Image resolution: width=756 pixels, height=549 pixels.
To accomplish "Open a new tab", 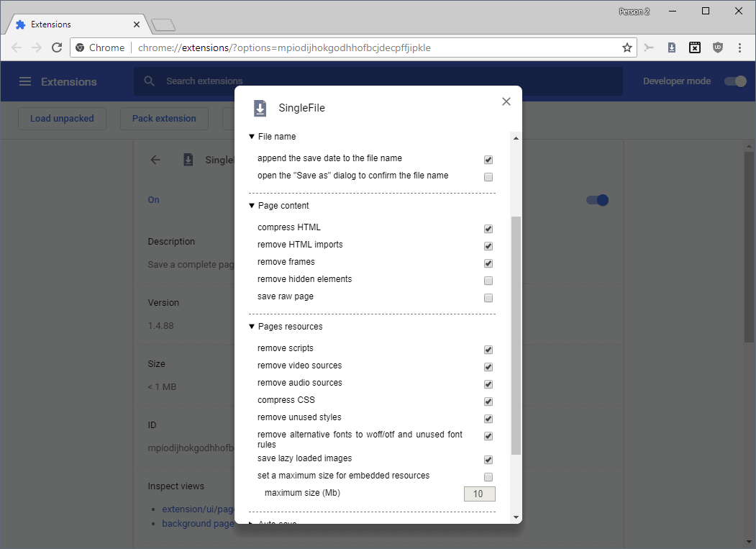I will click(x=163, y=24).
